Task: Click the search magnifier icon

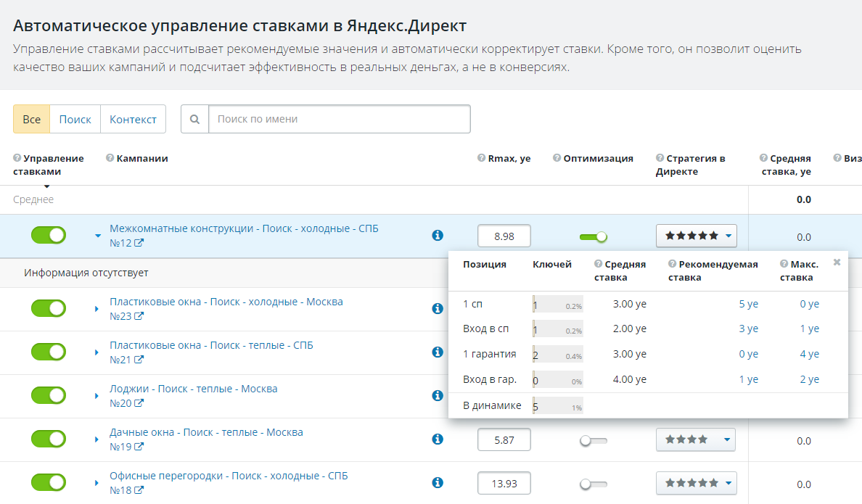Action: 194,119
